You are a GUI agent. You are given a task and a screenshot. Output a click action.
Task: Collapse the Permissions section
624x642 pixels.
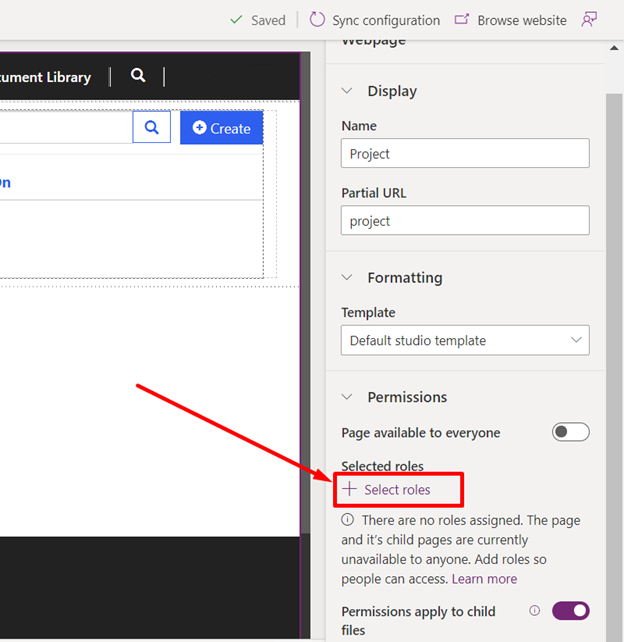pyautogui.click(x=348, y=397)
